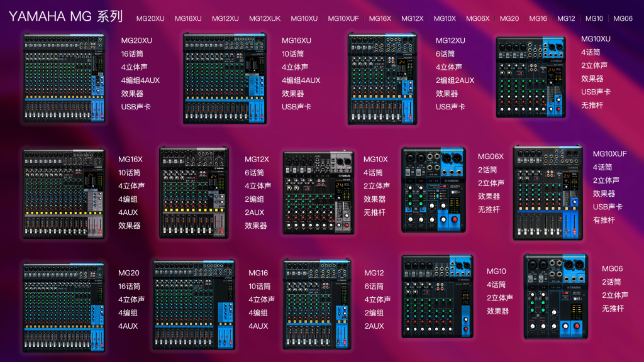The width and height of the screenshot is (644, 362).
Task: Go to the MG06 tab at the top
Action: pyautogui.click(x=623, y=19)
